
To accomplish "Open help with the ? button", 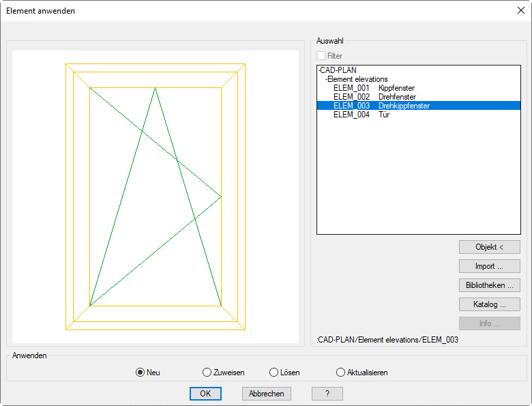I will click(x=327, y=394).
